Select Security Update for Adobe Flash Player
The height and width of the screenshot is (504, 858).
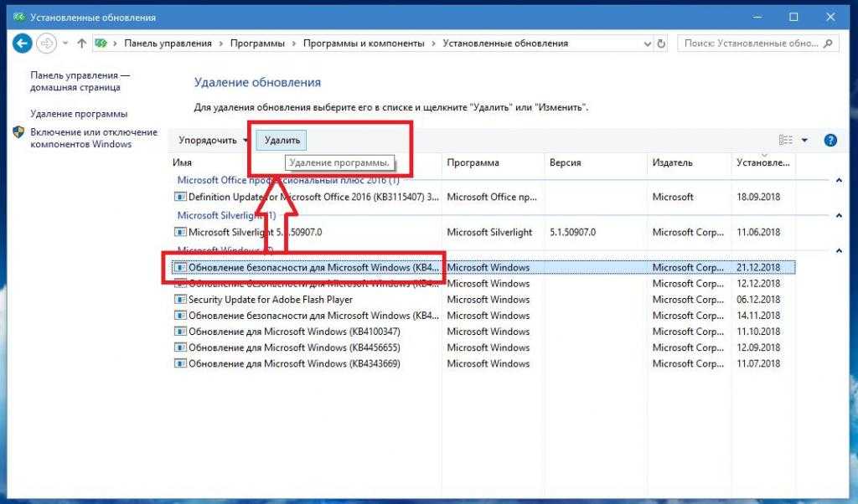[270, 300]
